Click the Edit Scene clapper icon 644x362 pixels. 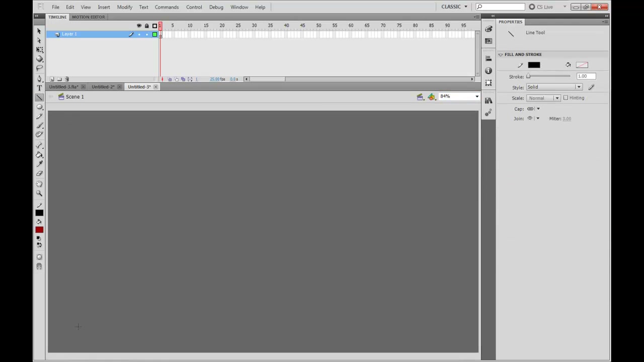click(x=420, y=97)
